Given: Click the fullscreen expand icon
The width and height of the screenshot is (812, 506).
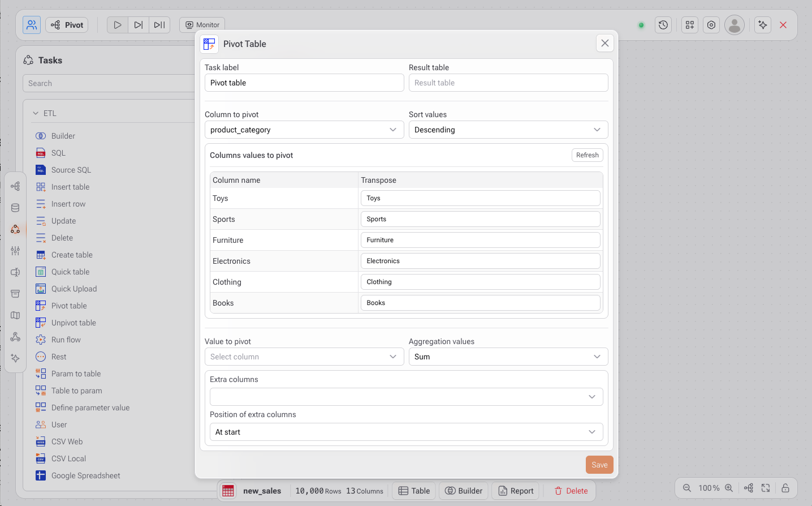Looking at the screenshot, I should [766, 488].
